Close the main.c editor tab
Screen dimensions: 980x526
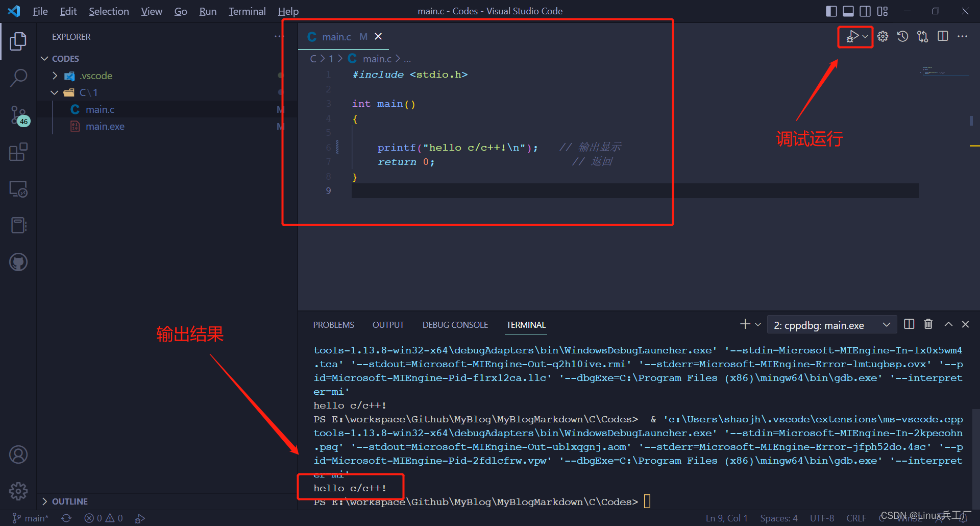[378, 36]
